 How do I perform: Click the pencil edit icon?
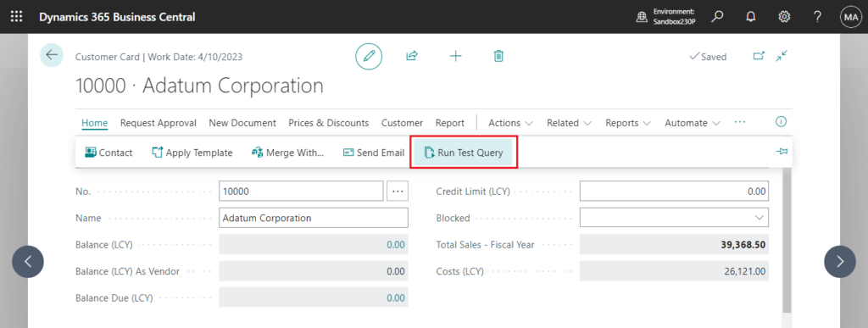click(x=370, y=56)
